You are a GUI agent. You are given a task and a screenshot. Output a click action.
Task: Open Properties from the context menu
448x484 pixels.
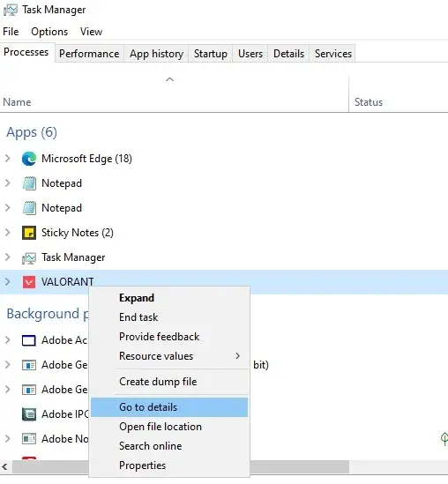coord(169,465)
